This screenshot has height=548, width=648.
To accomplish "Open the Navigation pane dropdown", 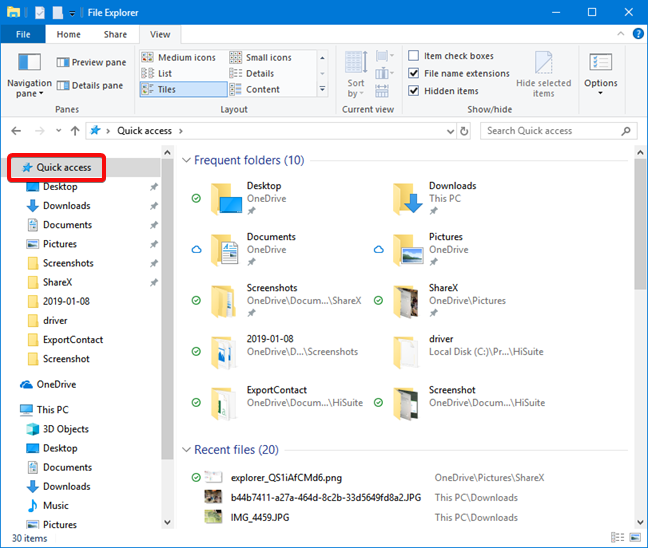I will (x=29, y=76).
